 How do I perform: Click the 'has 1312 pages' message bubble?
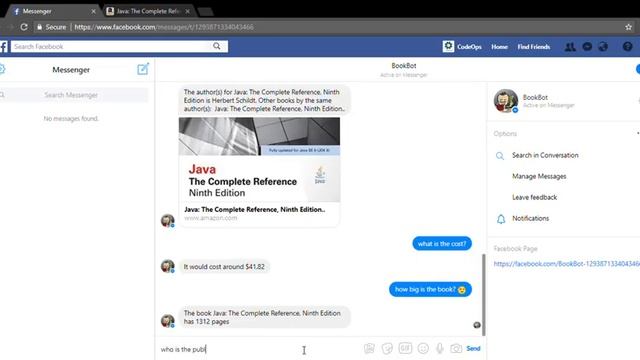point(264,317)
